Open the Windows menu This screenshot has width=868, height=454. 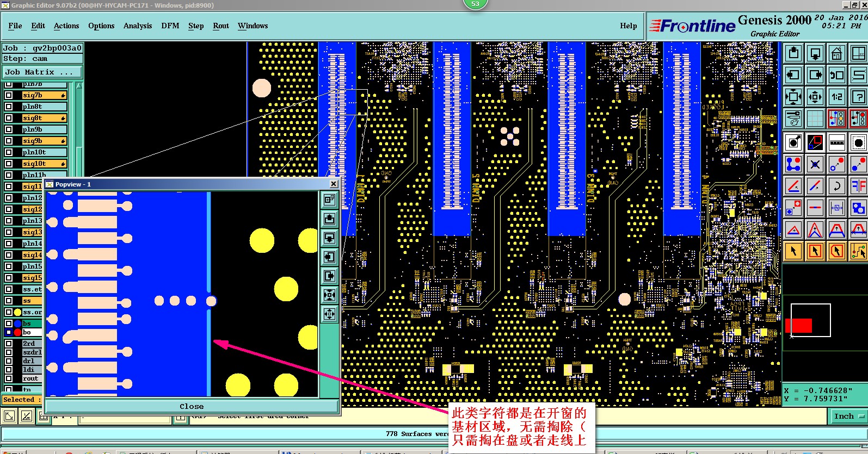(x=253, y=26)
